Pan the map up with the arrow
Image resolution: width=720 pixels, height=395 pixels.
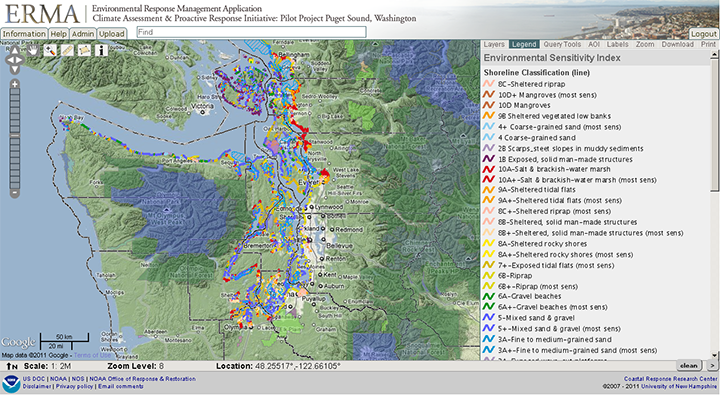(x=15, y=51)
